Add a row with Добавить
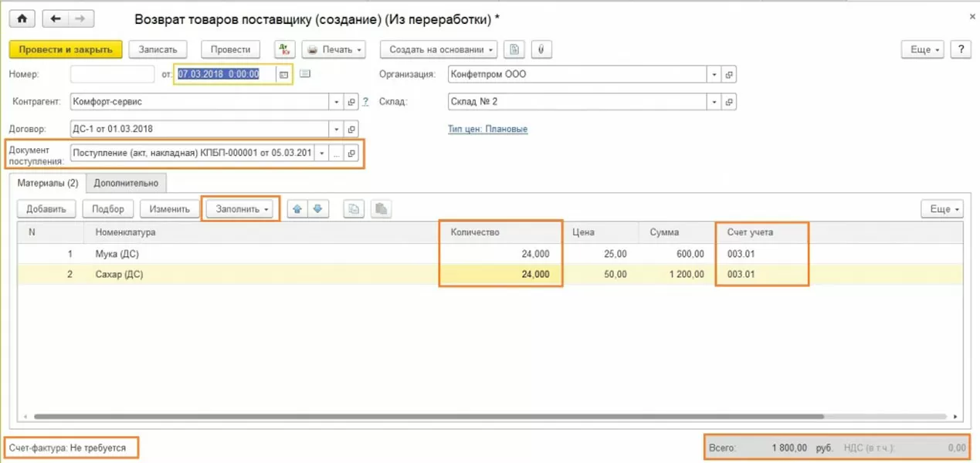980x463 pixels. [46, 208]
